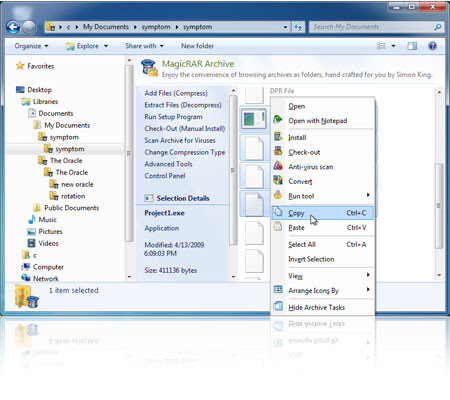
Task: Select Public Documents in tree
Action: (72, 208)
